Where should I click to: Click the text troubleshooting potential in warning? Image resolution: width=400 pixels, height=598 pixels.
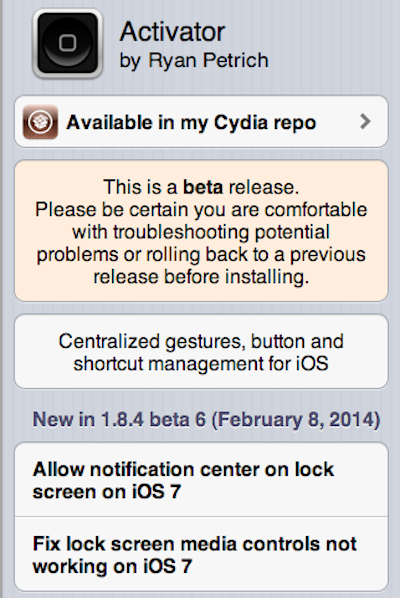[x=201, y=232]
